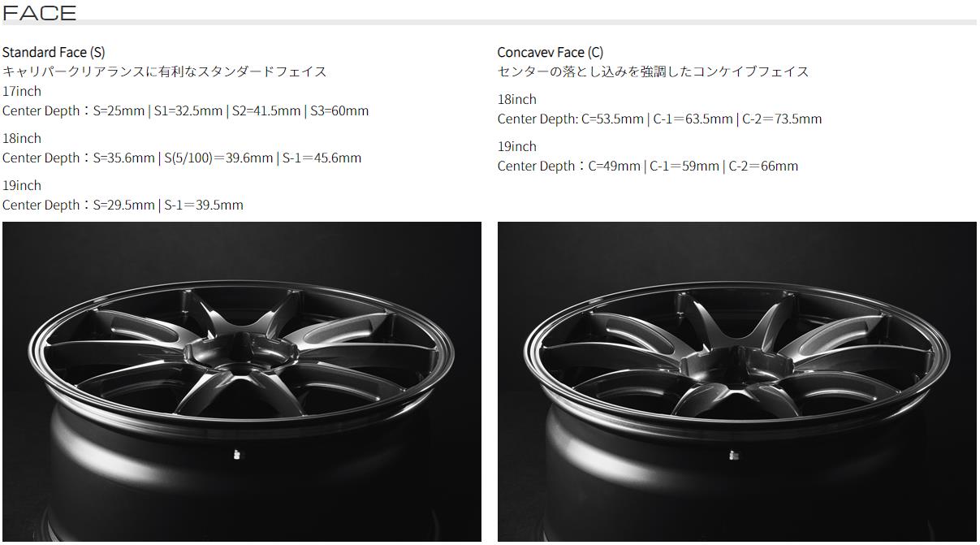Open the Standard Face wheel photo
The image size is (980, 545).
[241, 382]
